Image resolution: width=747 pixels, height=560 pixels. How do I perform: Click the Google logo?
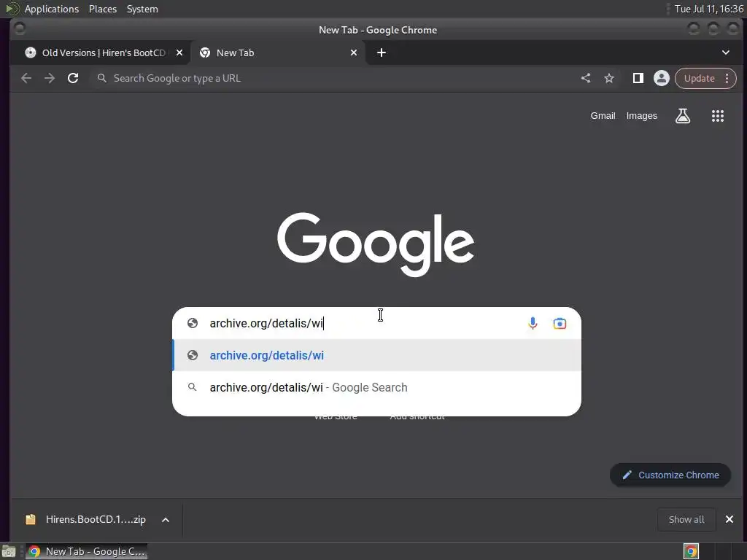(376, 244)
